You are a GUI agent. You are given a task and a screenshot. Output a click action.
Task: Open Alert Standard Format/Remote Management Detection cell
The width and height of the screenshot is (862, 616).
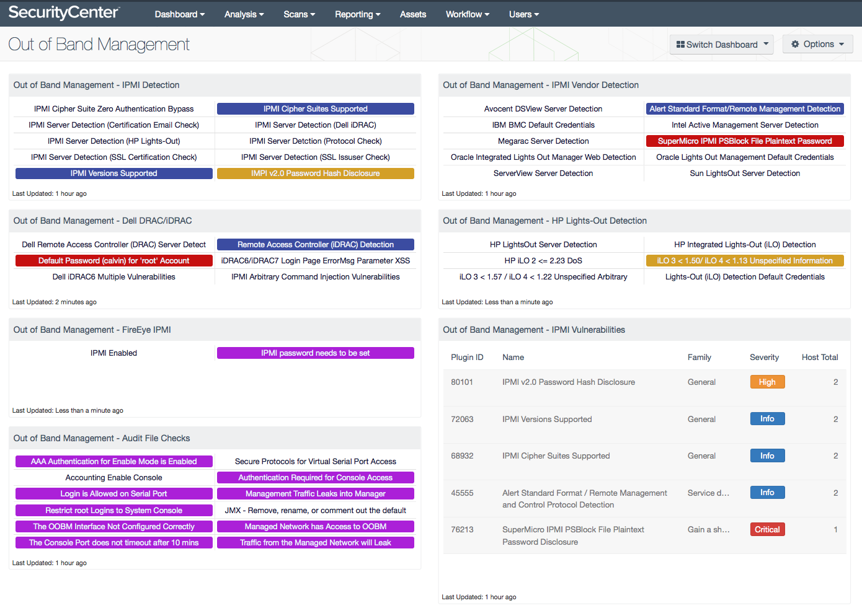coord(745,109)
